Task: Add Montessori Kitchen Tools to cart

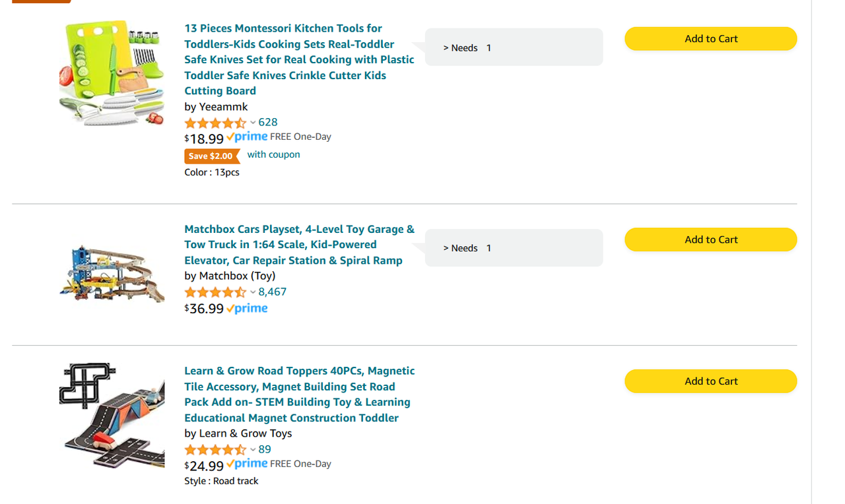Action: (710, 39)
